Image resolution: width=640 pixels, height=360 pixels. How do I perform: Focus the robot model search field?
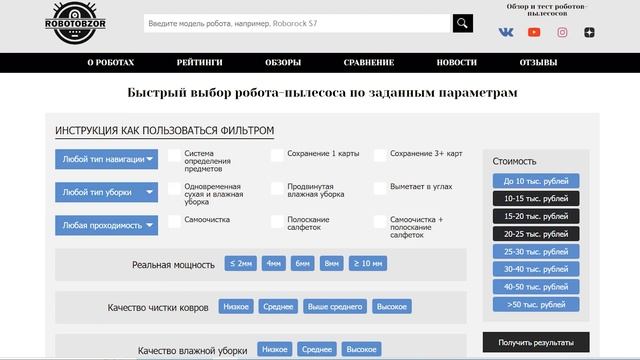point(297,23)
